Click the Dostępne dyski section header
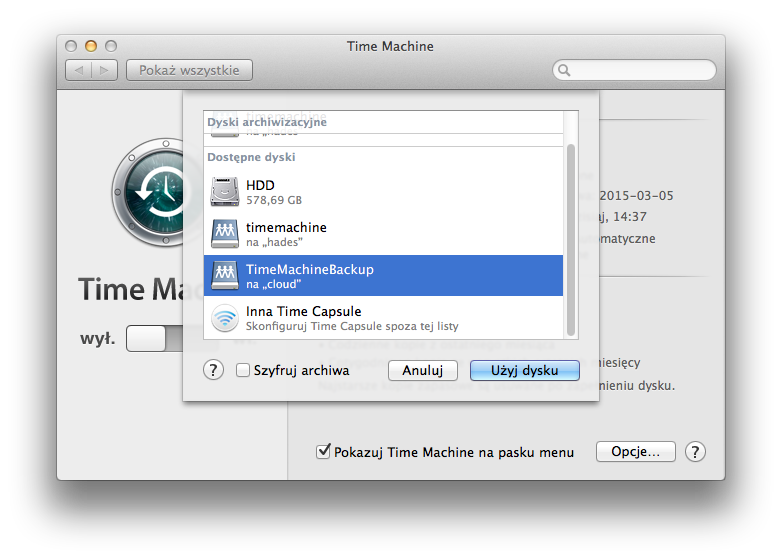782x559 pixels. tap(251, 157)
